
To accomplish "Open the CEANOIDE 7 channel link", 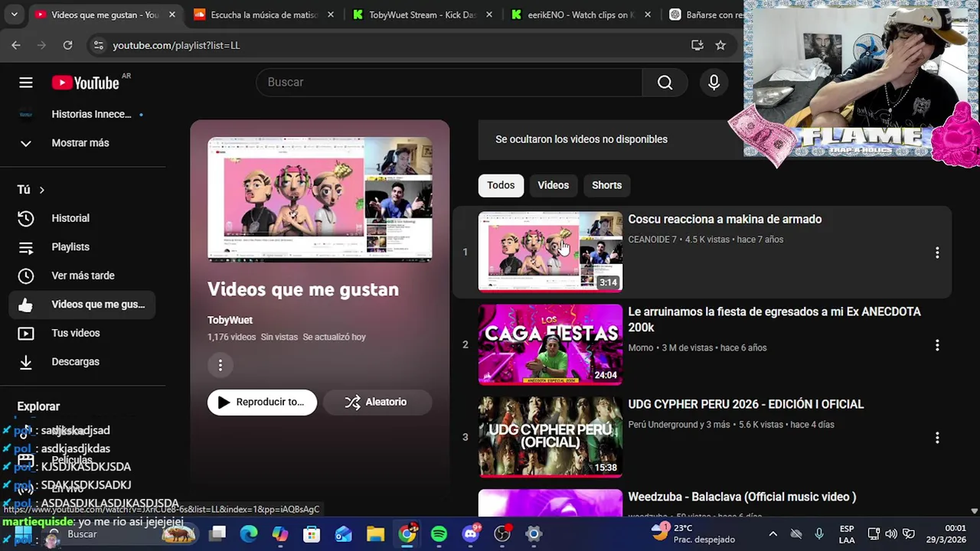I will tap(652, 240).
